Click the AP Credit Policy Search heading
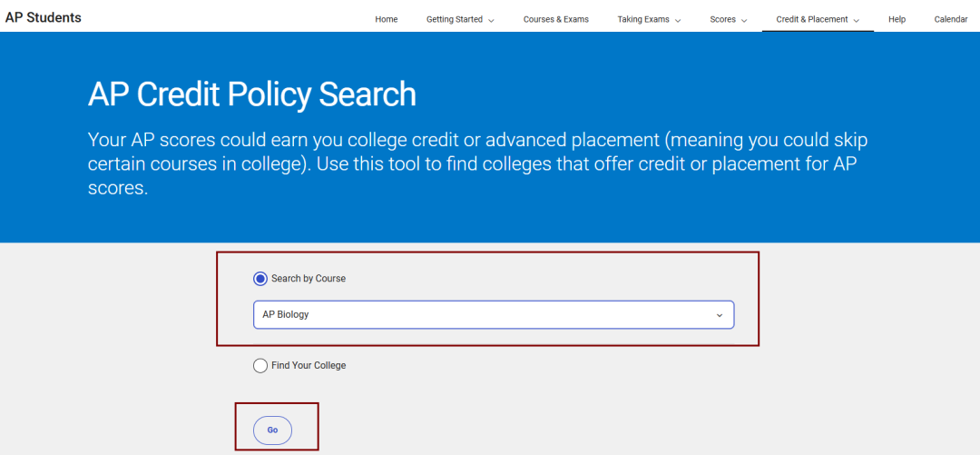The height and width of the screenshot is (455, 980). (252, 95)
